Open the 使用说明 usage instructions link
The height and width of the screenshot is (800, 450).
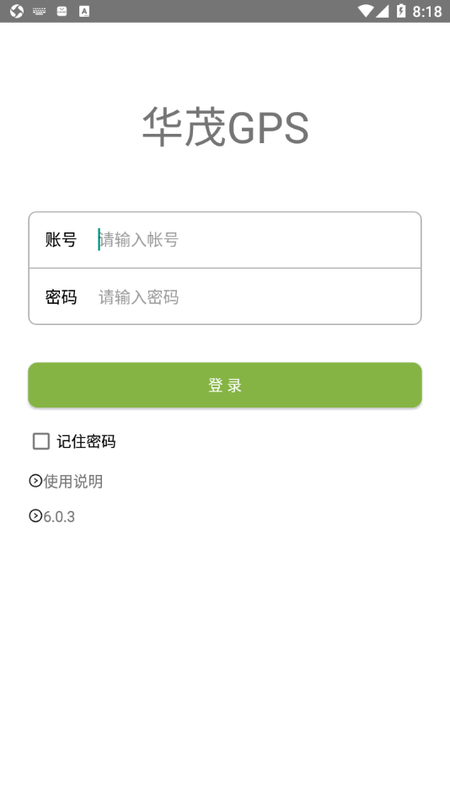pos(73,481)
